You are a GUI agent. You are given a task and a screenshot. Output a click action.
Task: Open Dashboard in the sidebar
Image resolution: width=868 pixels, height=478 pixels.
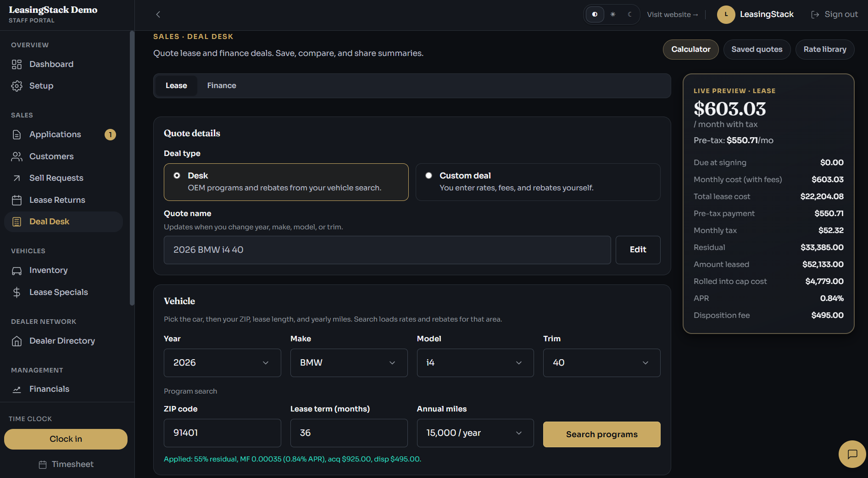tap(64, 64)
